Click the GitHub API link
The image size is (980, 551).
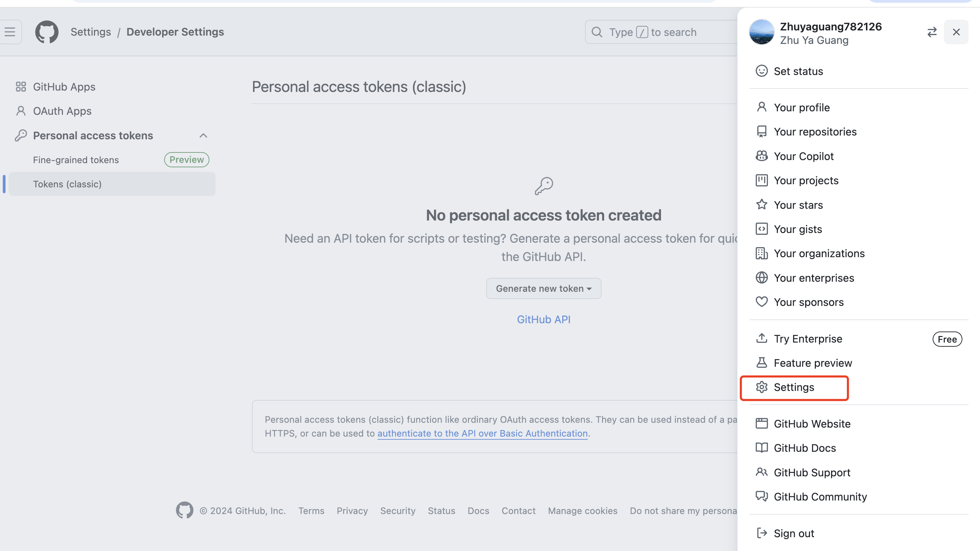tap(543, 319)
